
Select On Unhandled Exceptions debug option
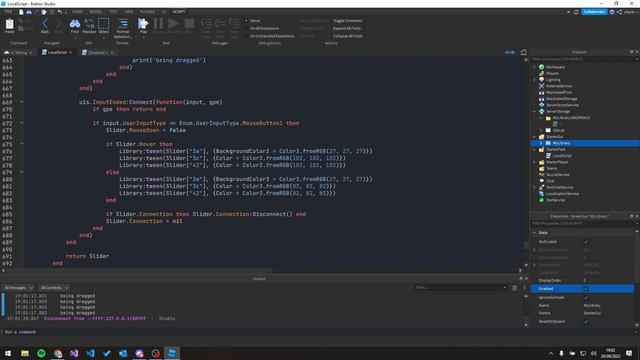click(272, 36)
